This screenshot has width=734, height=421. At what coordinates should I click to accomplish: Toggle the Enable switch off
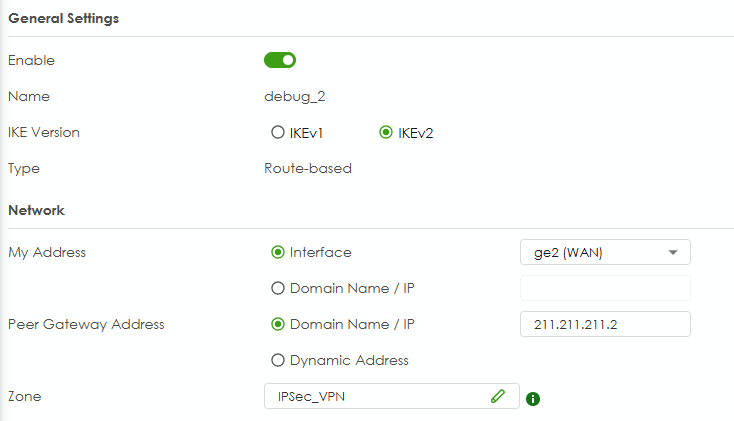pos(280,60)
